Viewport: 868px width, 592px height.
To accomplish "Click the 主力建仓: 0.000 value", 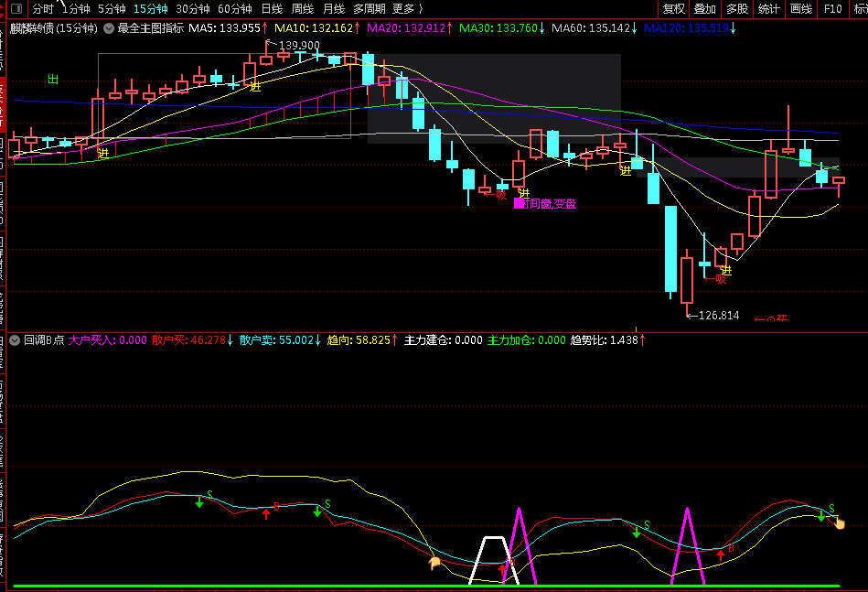I will click(x=443, y=340).
